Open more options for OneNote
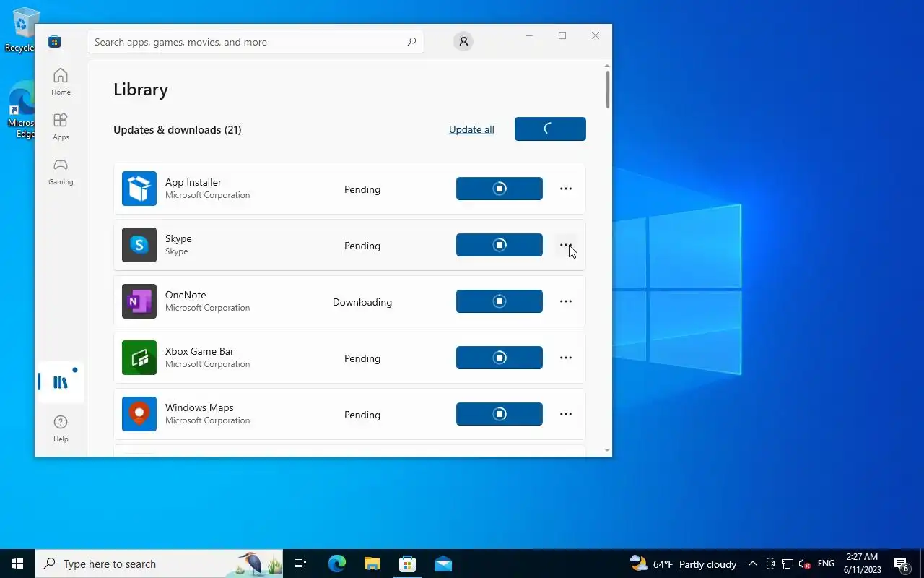 [566, 301]
